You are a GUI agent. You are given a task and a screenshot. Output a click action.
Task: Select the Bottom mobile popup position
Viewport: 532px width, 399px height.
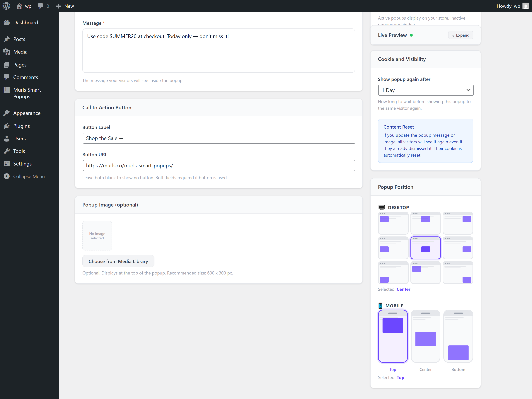coord(458,336)
